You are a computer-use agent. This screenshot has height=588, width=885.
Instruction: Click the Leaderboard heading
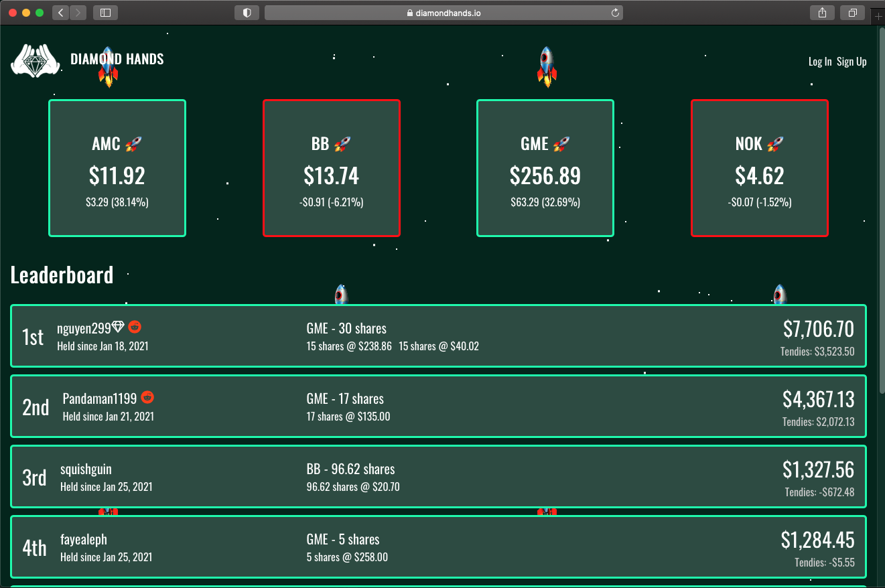click(62, 275)
